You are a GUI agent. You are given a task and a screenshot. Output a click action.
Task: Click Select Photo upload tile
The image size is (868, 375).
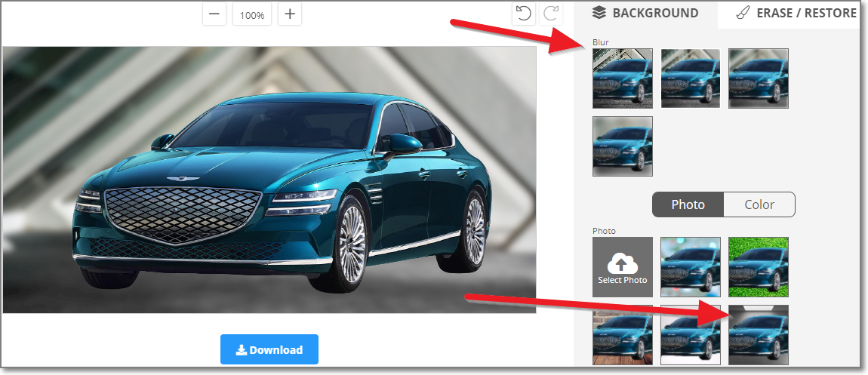click(623, 267)
